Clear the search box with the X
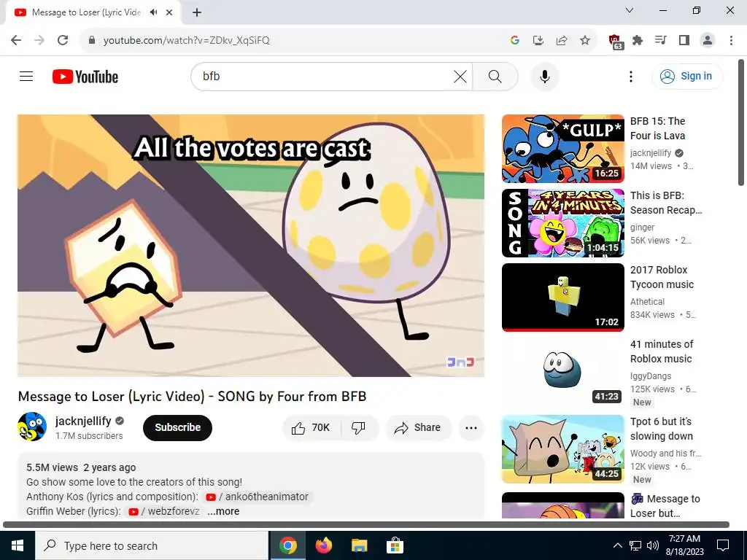This screenshot has height=560, width=747. tap(460, 76)
